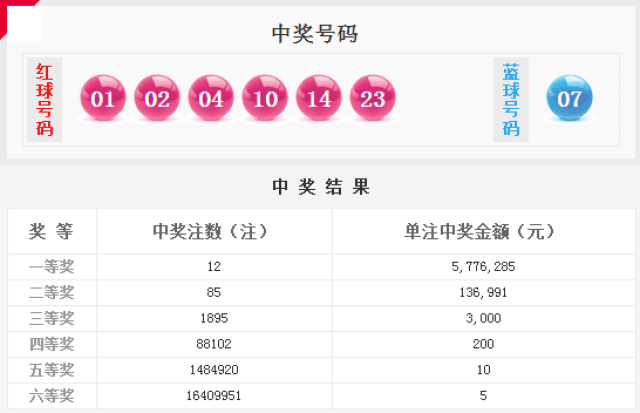Select the 六等奖 row label
The width and height of the screenshot is (640, 413).
(51, 396)
